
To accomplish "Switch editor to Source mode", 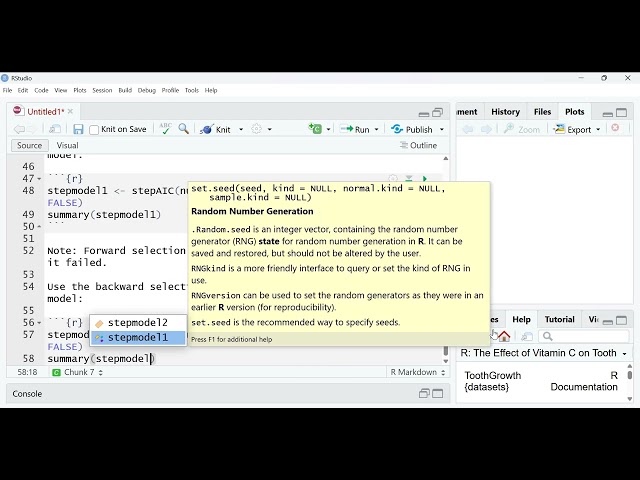I will coord(29,145).
